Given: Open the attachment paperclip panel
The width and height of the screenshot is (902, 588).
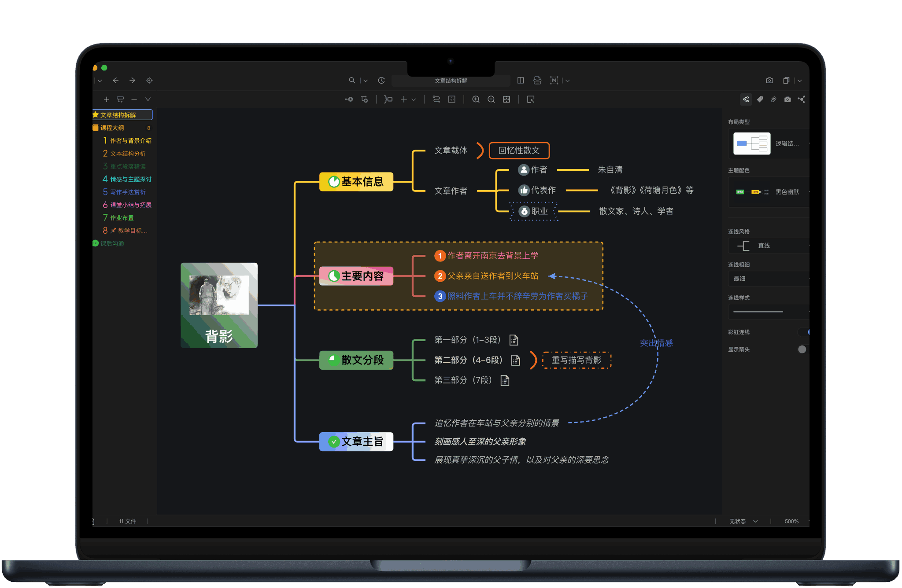Looking at the screenshot, I should click(773, 99).
